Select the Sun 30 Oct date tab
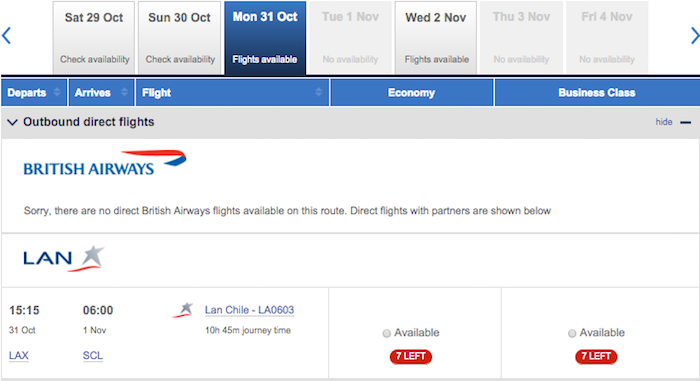This screenshot has width=700, height=381. click(179, 38)
